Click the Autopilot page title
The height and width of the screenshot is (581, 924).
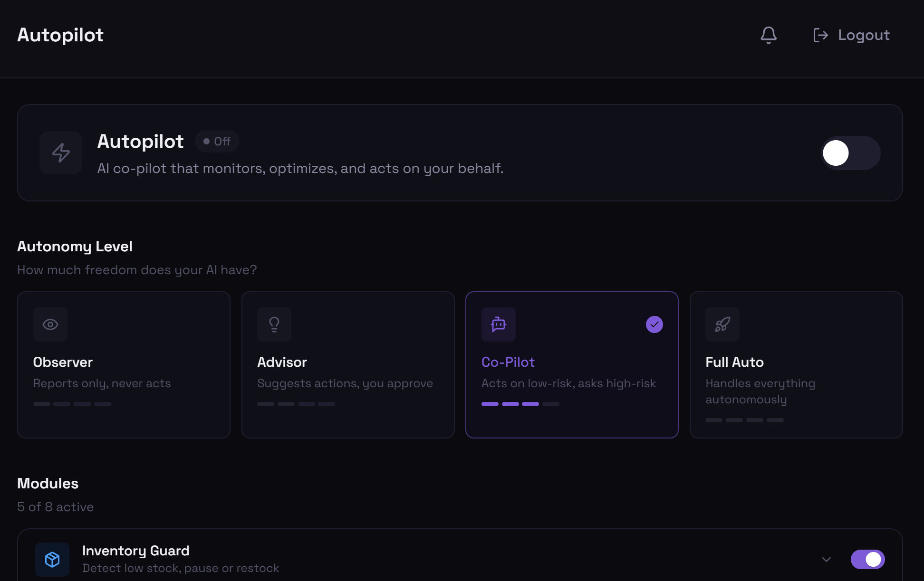click(x=60, y=35)
